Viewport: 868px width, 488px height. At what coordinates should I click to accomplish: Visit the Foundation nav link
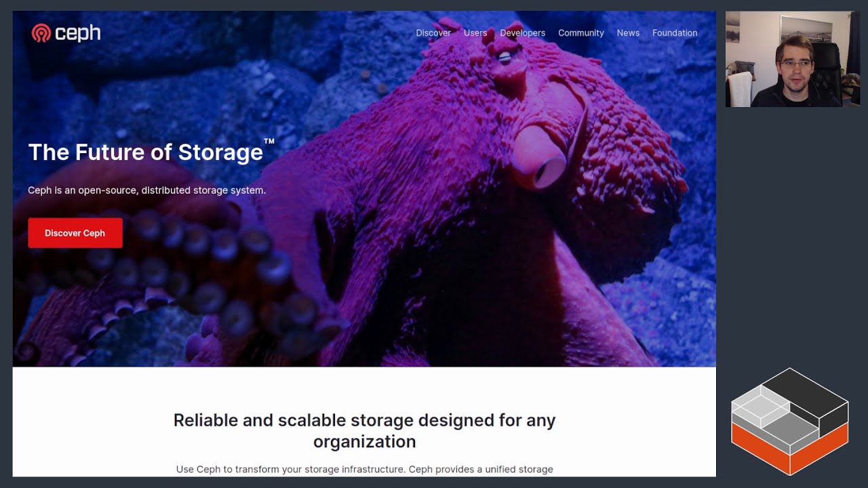tap(675, 33)
